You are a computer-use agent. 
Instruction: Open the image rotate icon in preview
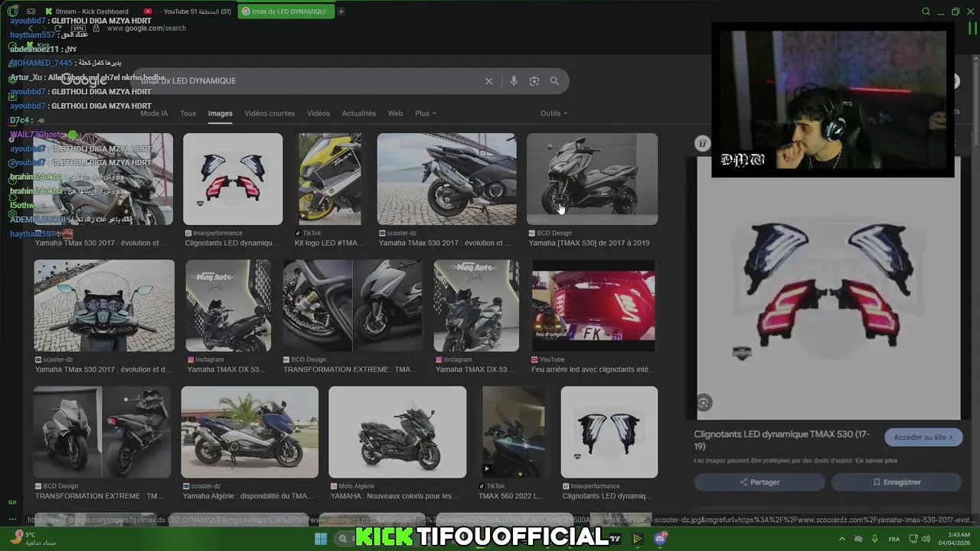[x=704, y=403]
